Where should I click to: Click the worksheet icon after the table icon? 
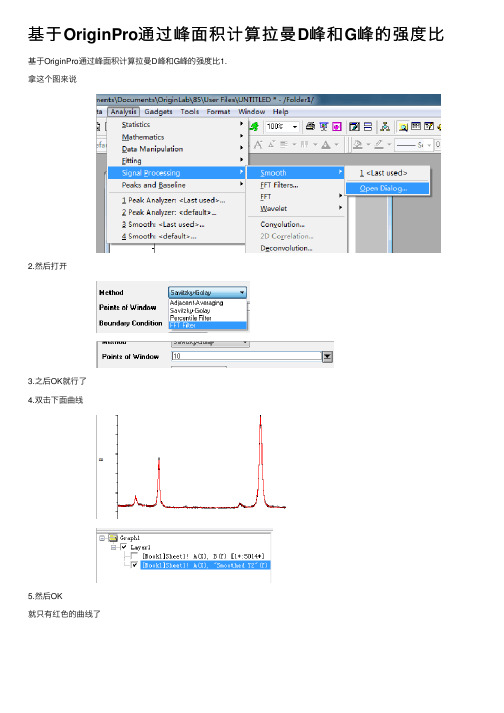point(428,126)
